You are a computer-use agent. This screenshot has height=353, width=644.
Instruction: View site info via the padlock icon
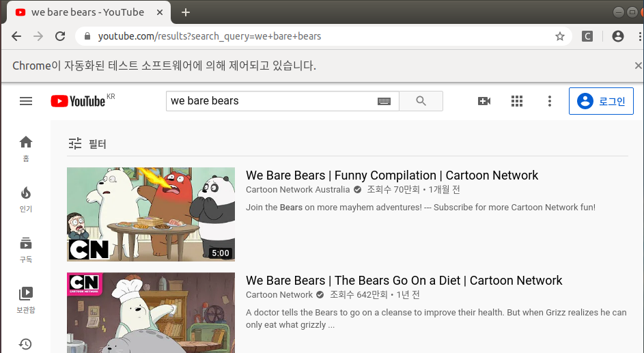[87, 36]
